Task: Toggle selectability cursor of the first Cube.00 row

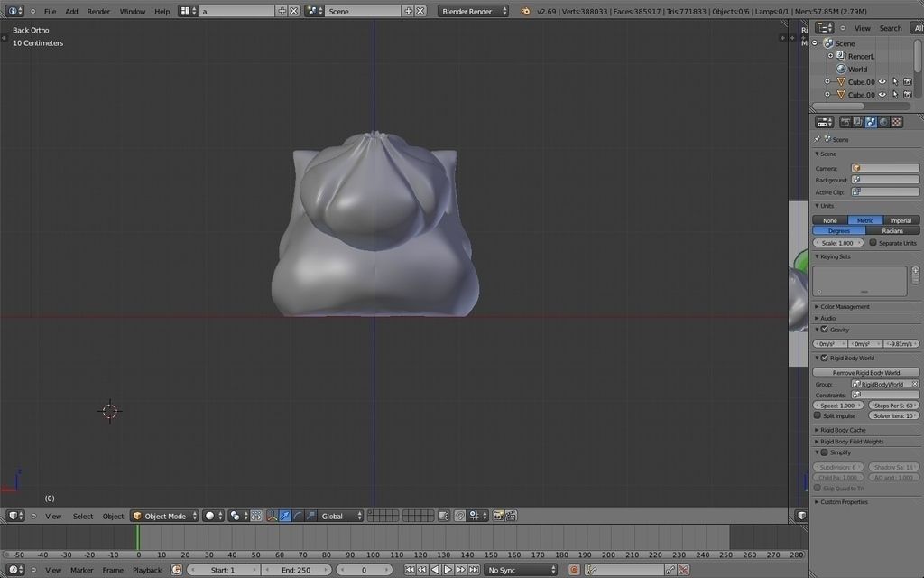Action: pyautogui.click(x=895, y=82)
